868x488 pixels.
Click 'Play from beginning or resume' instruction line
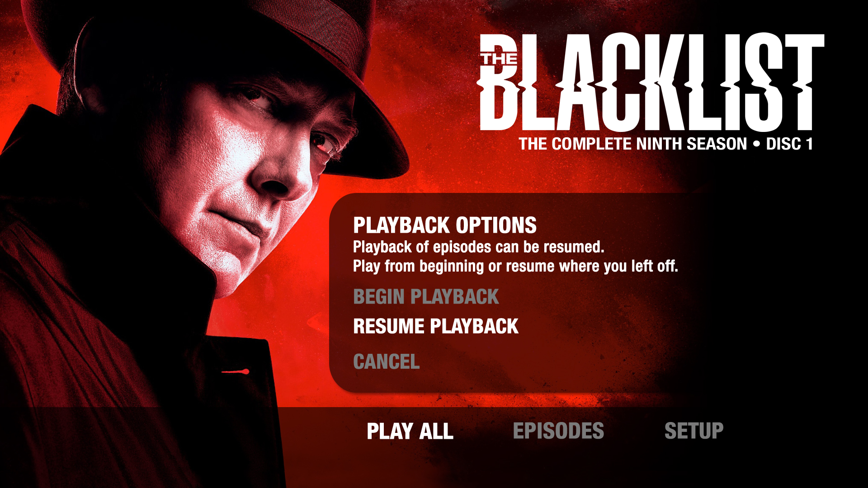(x=515, y=266)
